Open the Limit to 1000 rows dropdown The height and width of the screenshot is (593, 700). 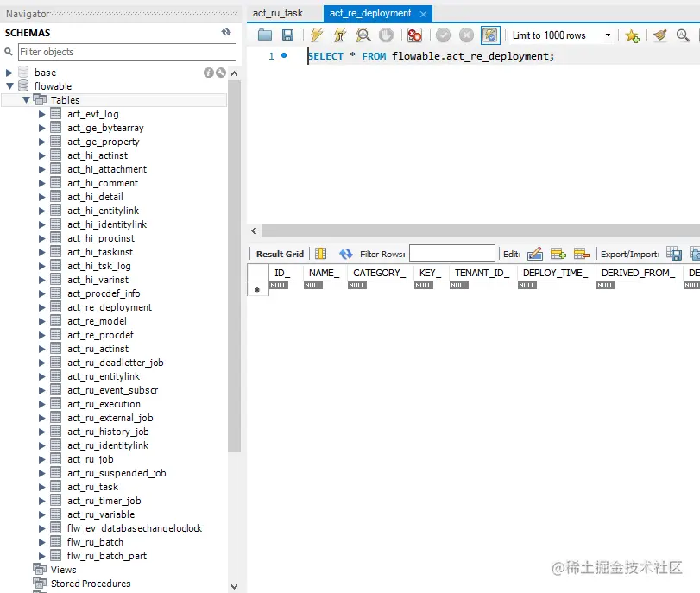tap(609, 35)
